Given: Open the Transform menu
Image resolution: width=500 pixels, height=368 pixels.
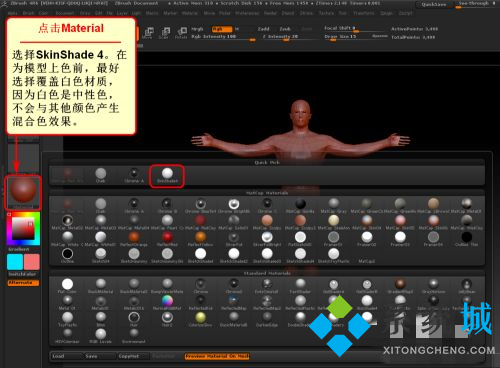Looking at the screenshot, I should pos(364,13).
